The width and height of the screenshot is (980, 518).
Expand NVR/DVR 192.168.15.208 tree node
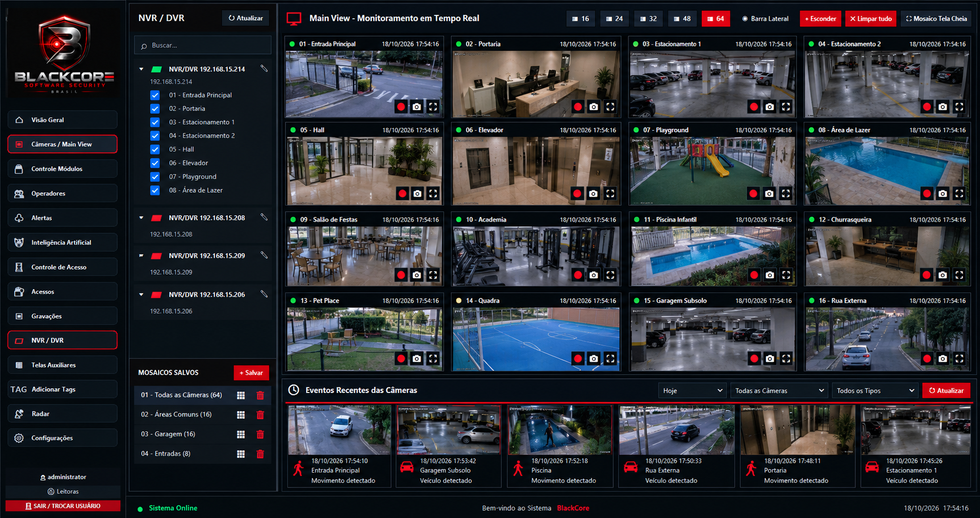click(141, 218)
